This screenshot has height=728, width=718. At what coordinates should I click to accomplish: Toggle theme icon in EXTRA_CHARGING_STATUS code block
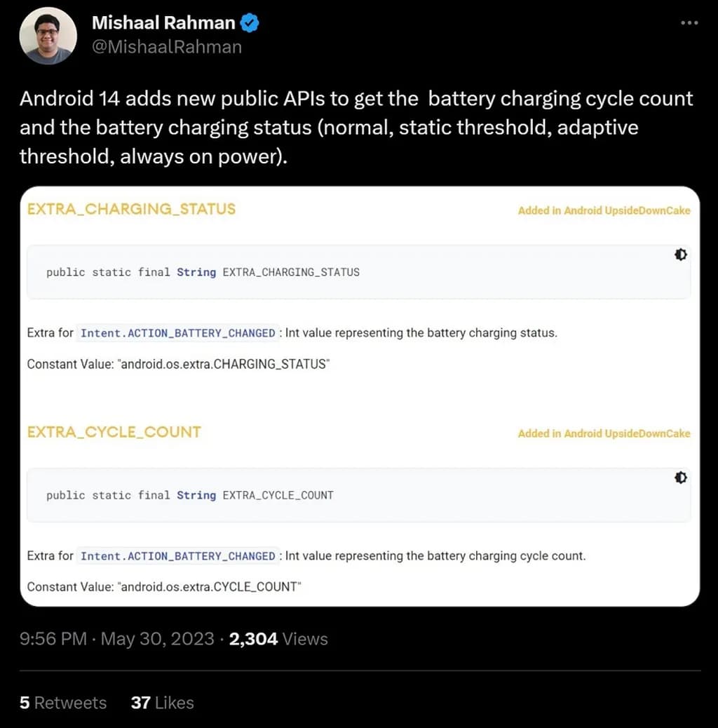pos(680,255)
